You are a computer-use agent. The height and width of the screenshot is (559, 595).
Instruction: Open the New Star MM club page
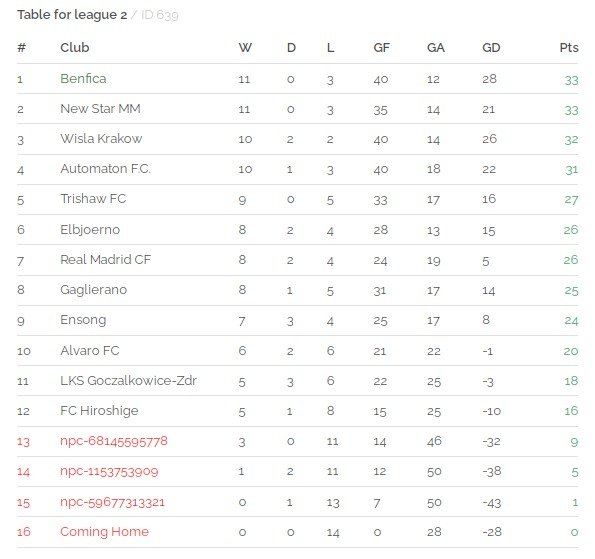(100, 109)
